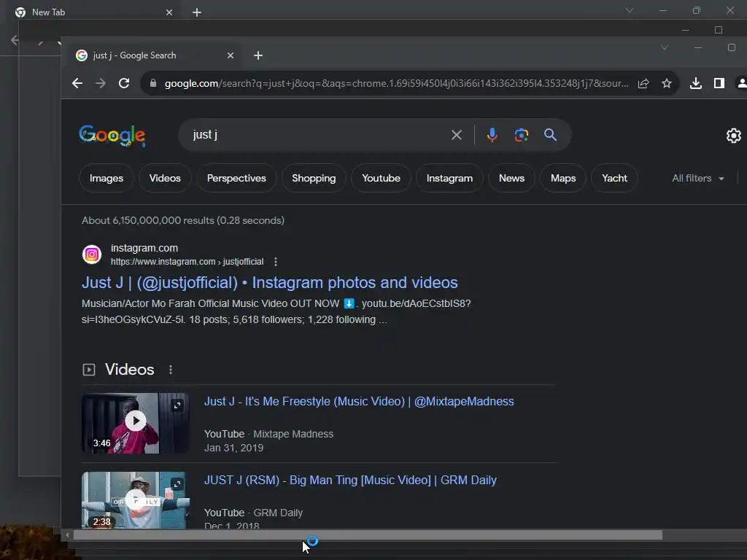Switch to Shopping results
Screen dimensions: 747x560
(314, 178)
